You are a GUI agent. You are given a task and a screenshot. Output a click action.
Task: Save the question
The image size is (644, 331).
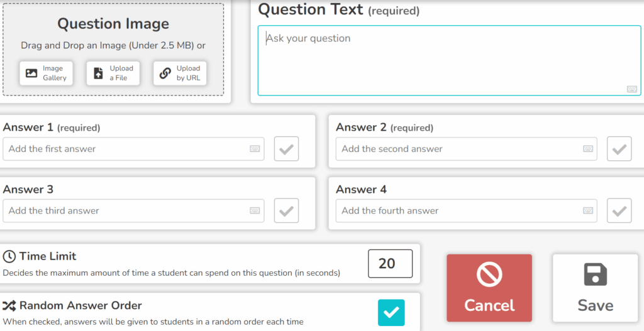(x=595, y=288)
